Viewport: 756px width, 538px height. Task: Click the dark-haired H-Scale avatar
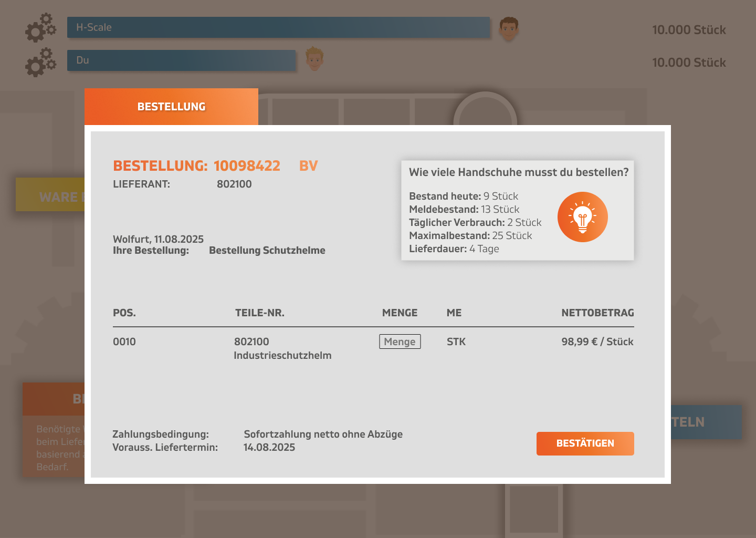pyautogui.click(x=508, y=28)
